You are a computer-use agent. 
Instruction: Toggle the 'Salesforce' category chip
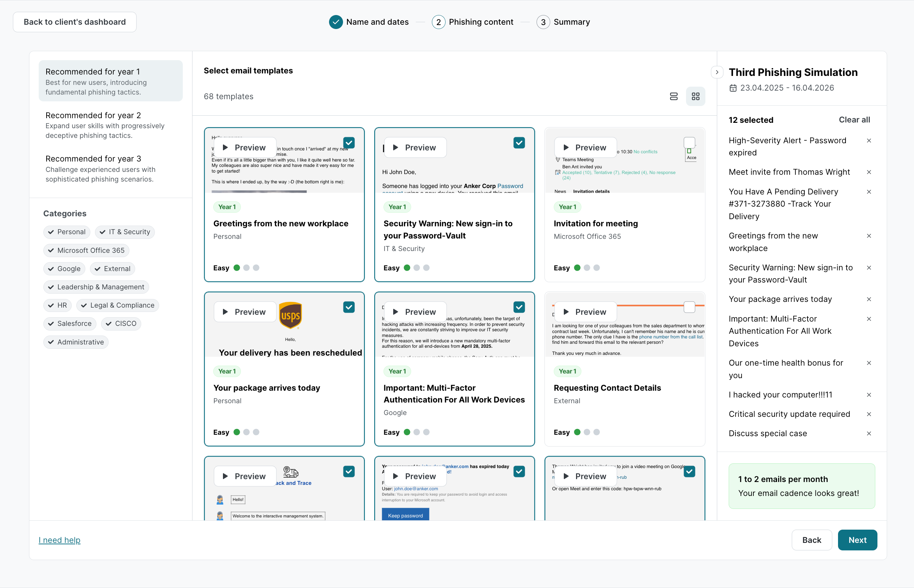point(70,323)
